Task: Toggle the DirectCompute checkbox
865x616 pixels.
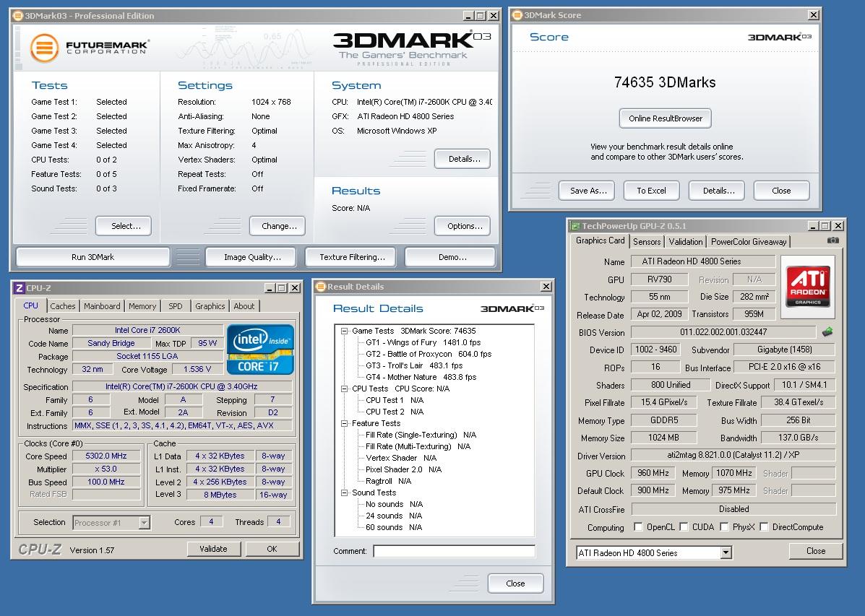Action: [764, 526]
